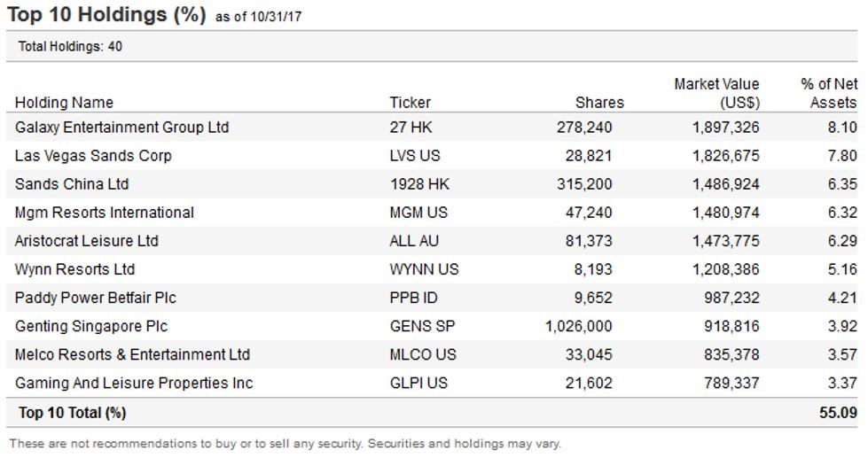Click the 55.09 total percentage value
Image resolution: width=868 pixels, height=458 pixels.
(x=838, y=412)
